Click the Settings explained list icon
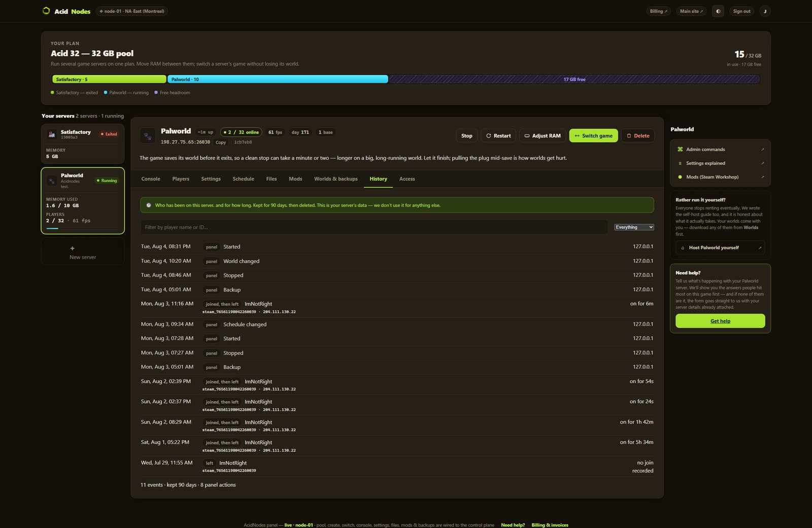 680,163
